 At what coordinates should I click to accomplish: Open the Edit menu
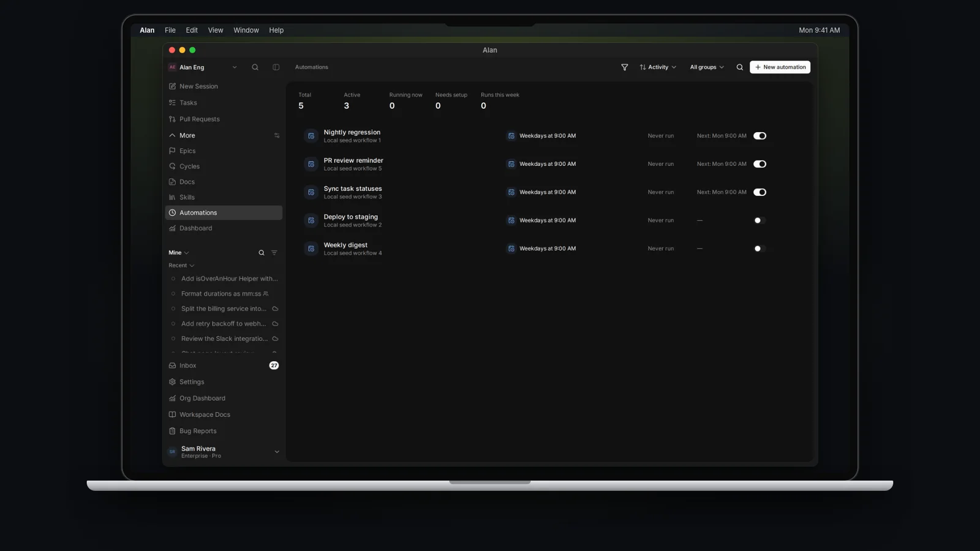192,30
